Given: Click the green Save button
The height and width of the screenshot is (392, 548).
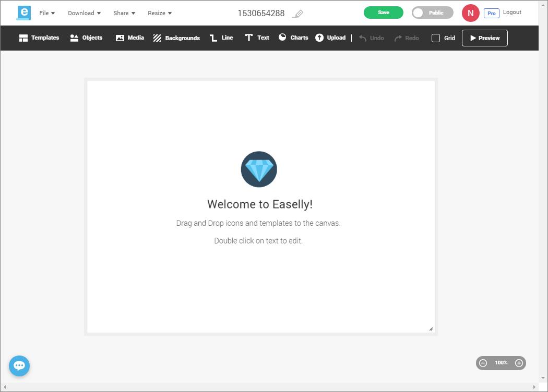Looking at the screenshot, I should tap(384, 13).
